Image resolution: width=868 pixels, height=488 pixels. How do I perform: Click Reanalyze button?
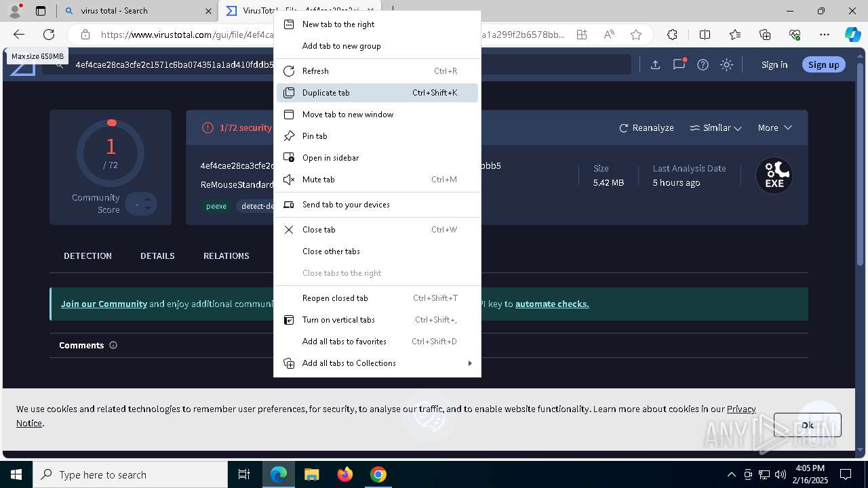coord(646,127)
